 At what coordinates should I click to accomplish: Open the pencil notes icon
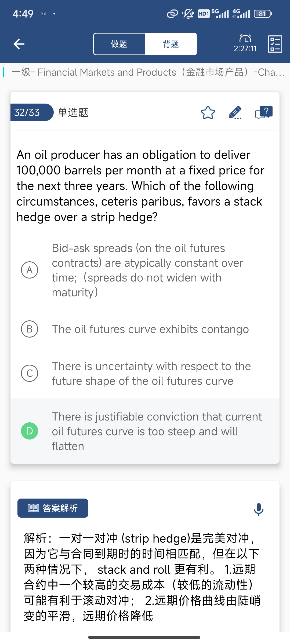[235, 112]
